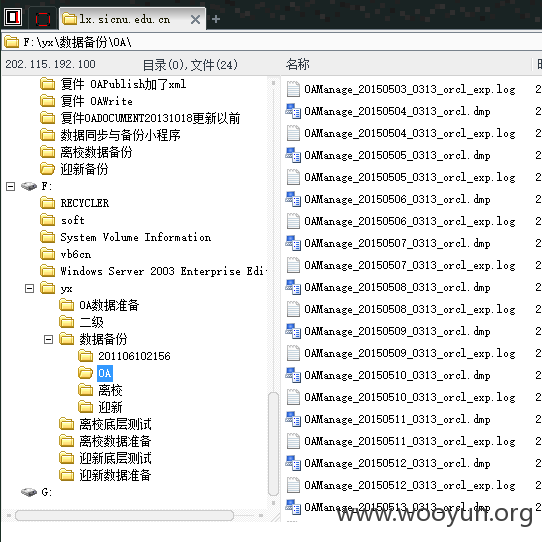
Task: Click the white square icon at top-left
Action: point(13,17)
